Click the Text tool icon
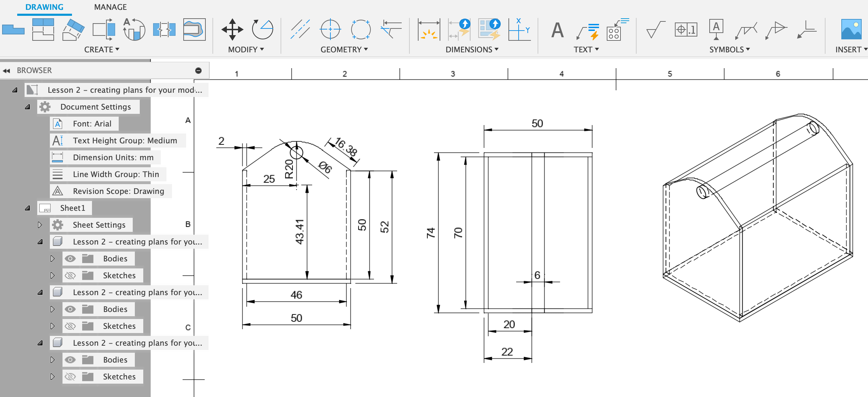Image resolution: width=868 pixels, height=397 pixels. click(557, 30)
